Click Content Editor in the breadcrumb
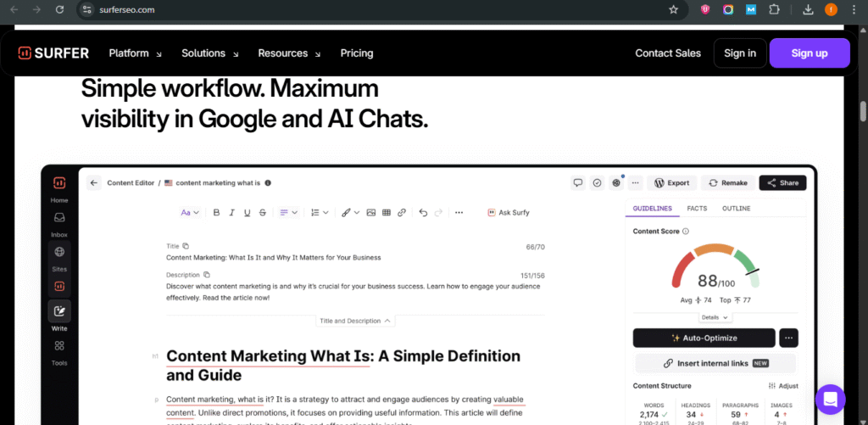 131,183
